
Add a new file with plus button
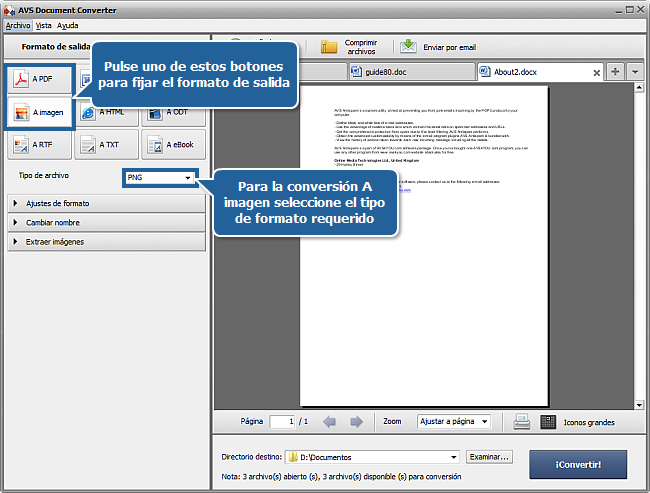tap(615, 72)
